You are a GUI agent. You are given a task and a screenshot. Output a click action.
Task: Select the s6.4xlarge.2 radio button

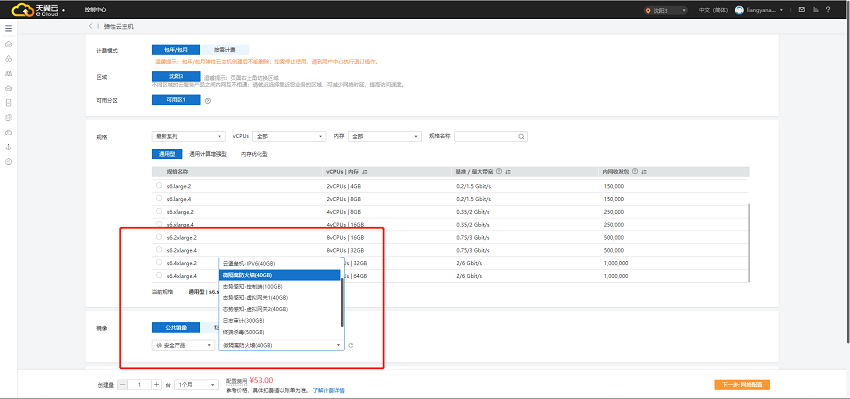coord(159,262)
